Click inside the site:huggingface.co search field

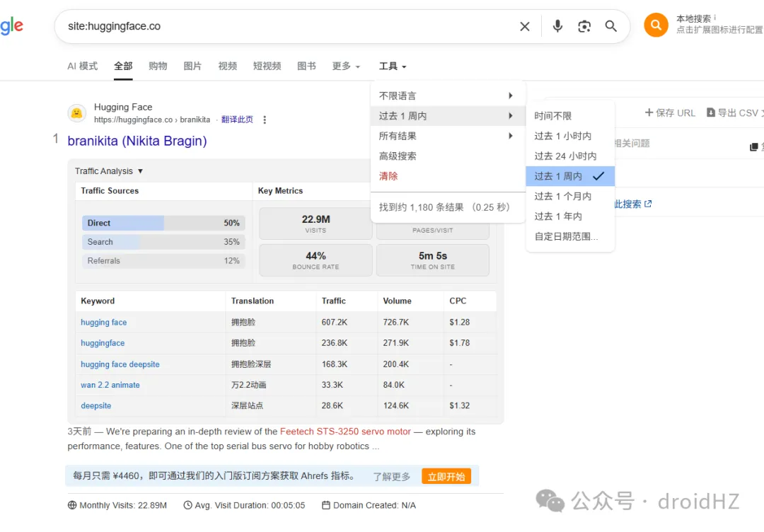click(x=283, y=27)
